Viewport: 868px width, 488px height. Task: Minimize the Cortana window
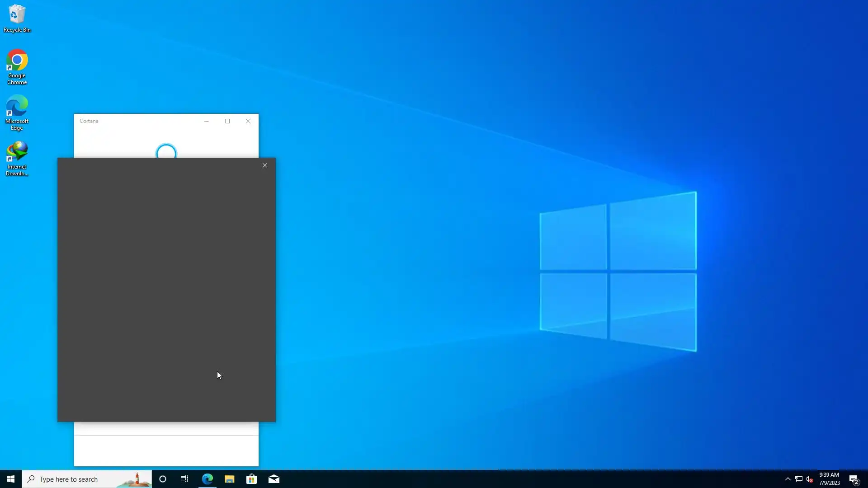click(x=207, y=121)
